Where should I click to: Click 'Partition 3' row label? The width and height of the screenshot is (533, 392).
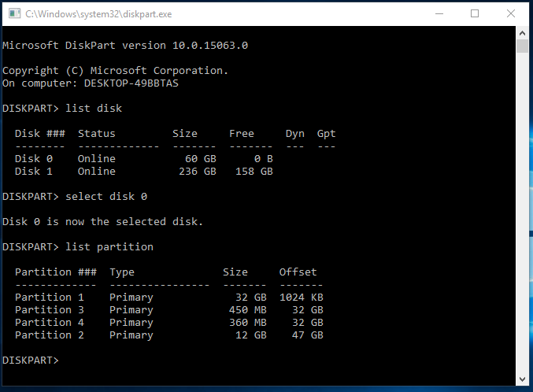point(50,309)
